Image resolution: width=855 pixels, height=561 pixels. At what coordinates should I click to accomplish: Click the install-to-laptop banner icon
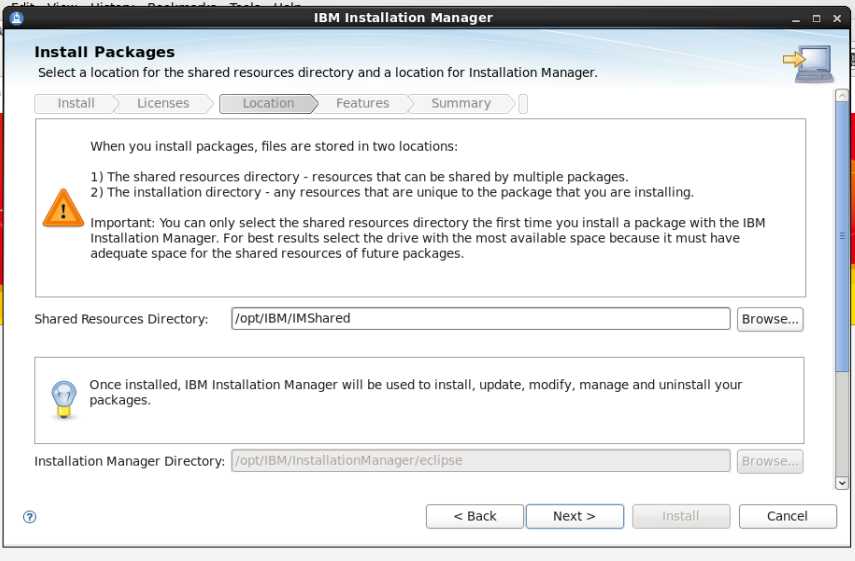coord(808,64)
